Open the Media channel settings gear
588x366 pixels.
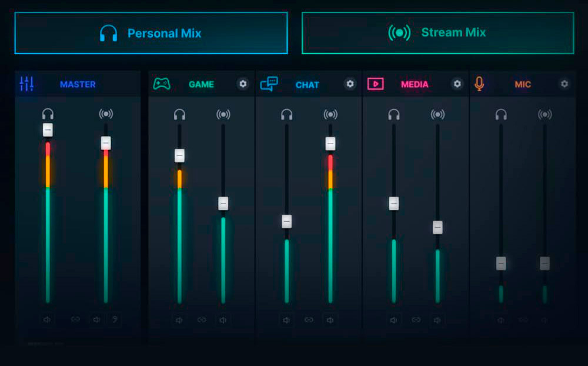pyautogui.click(x=457, y=84)
